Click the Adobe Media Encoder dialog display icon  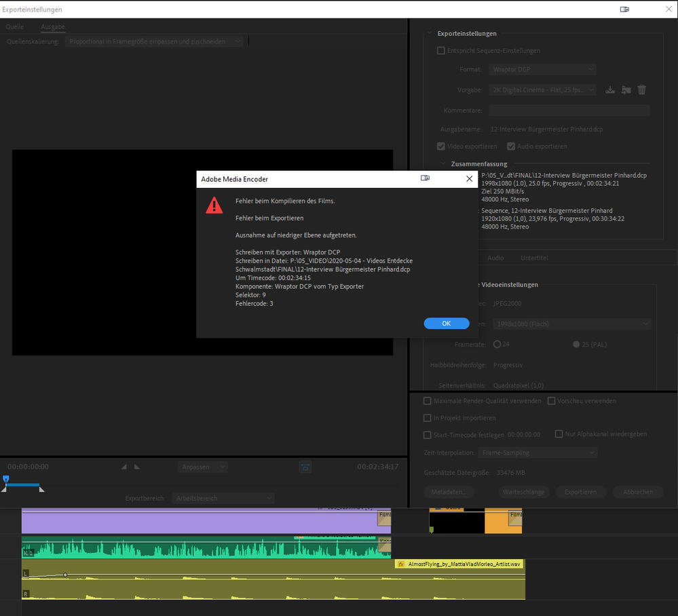click(x=425, y=178)
